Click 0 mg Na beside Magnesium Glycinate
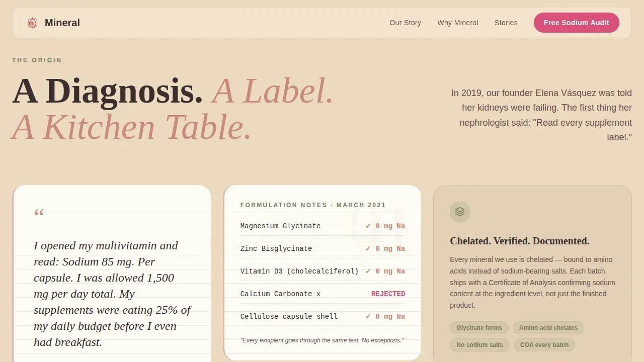The image size is (644, 362). point(385,226)
